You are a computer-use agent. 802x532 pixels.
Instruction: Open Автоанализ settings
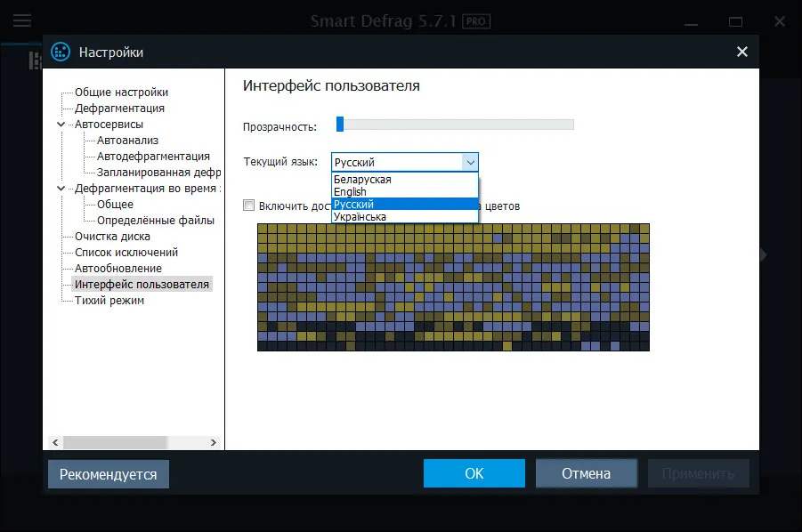127,140
